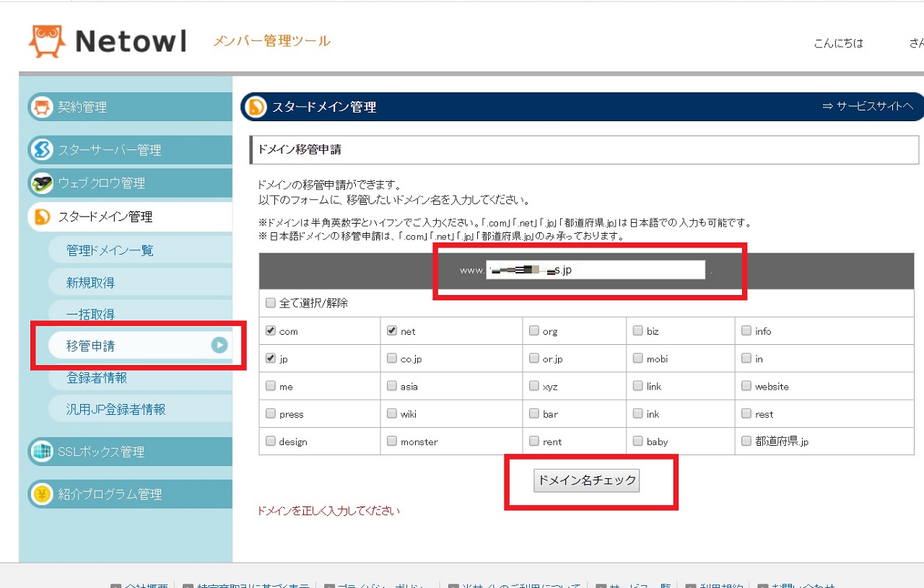Click the arrow icon beside 移管申請
The width and height of the screenshot is (924, 588).
click(x=219, y=346)
